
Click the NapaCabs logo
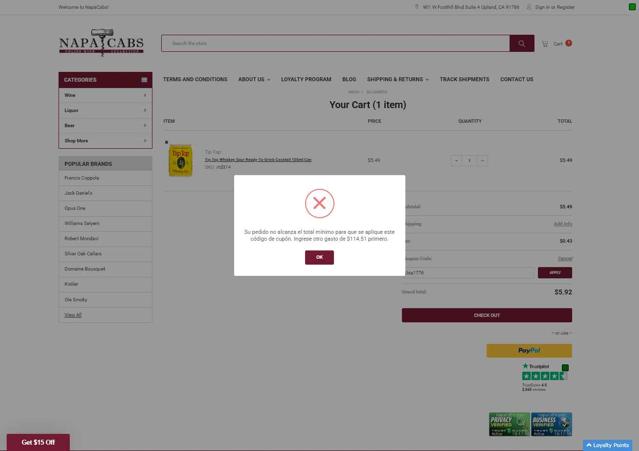coord(101,42)
